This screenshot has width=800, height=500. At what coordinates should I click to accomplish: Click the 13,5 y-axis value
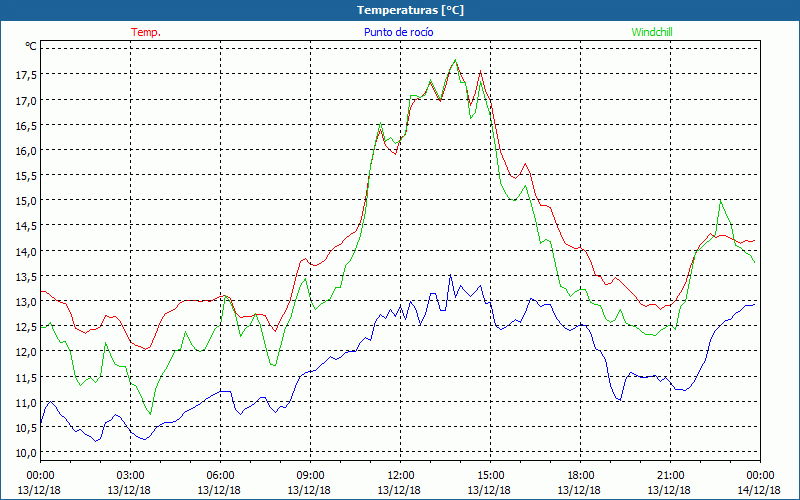pyautogui.click(x=26, y=277)
